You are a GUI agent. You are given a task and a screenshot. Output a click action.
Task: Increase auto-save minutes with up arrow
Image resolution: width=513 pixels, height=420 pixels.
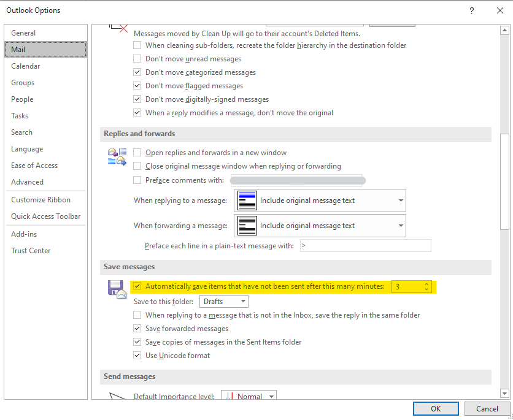point(426,284)
